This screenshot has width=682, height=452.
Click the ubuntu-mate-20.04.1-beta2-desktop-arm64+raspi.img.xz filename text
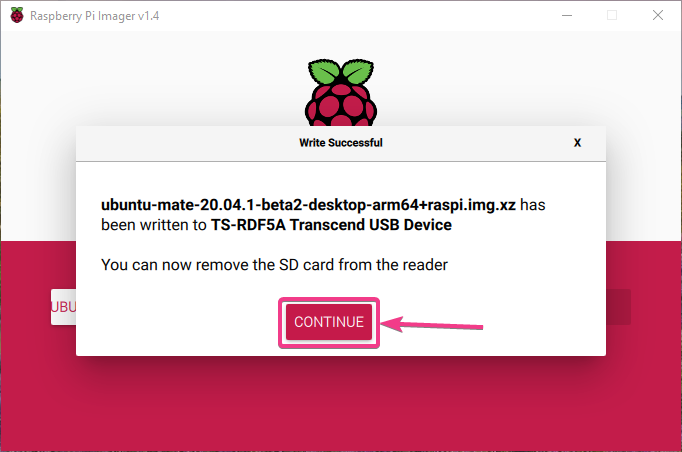(x=308, y=204)
